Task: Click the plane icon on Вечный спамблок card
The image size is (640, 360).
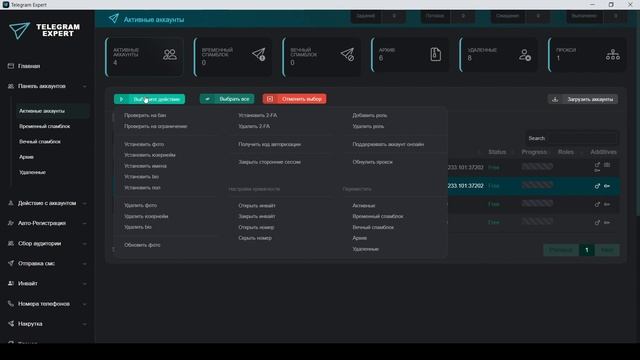Action: (x=347, y=54)
